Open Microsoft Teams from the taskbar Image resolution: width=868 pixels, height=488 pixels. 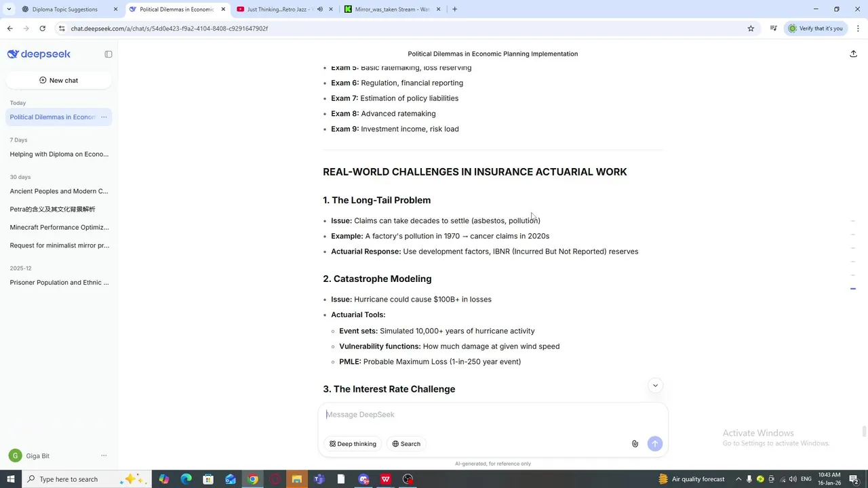pos(319,479)
